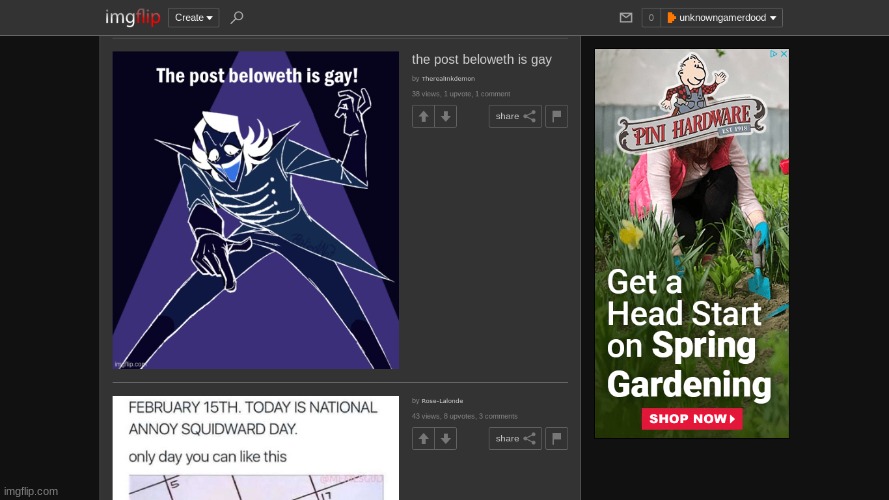
Task: Share the Rose-Lalonde post
Action: (x=515, y=438)
